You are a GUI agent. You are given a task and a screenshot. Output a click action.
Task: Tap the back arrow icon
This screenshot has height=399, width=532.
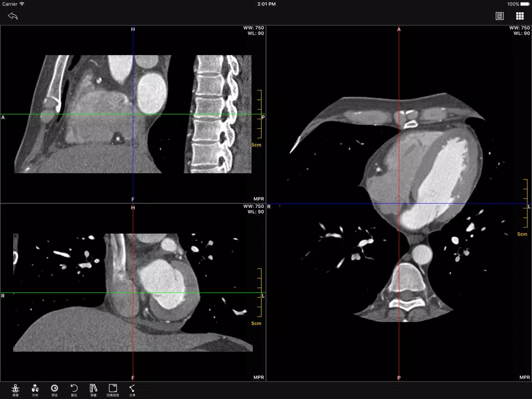tap(13, 16)
